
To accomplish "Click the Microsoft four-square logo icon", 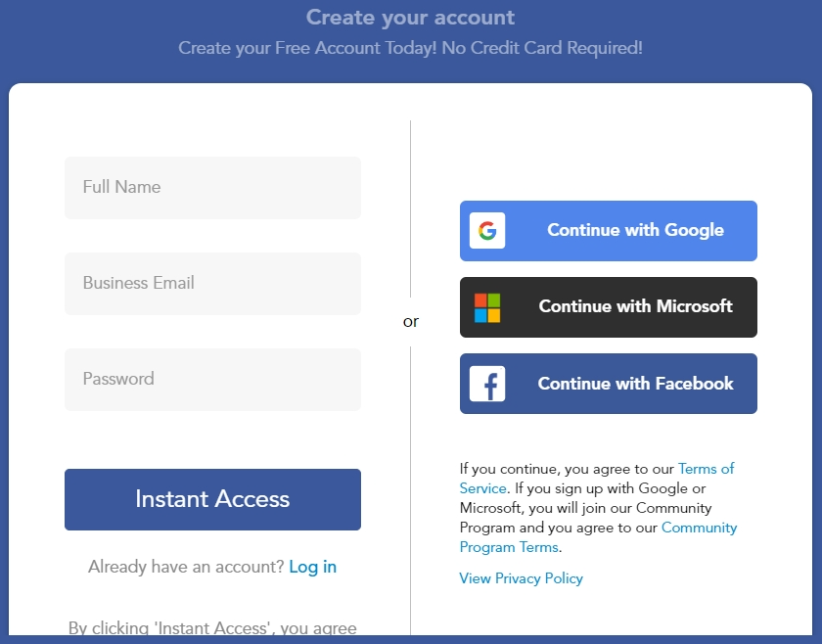I will (x=487, y=307).
